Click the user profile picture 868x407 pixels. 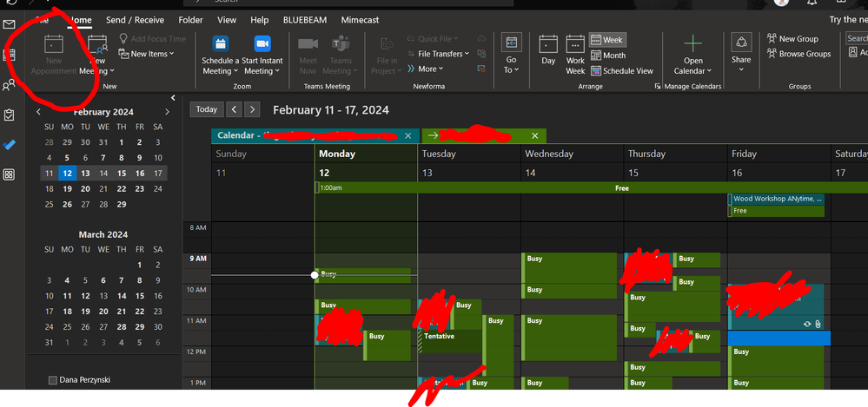click(781, 2)
